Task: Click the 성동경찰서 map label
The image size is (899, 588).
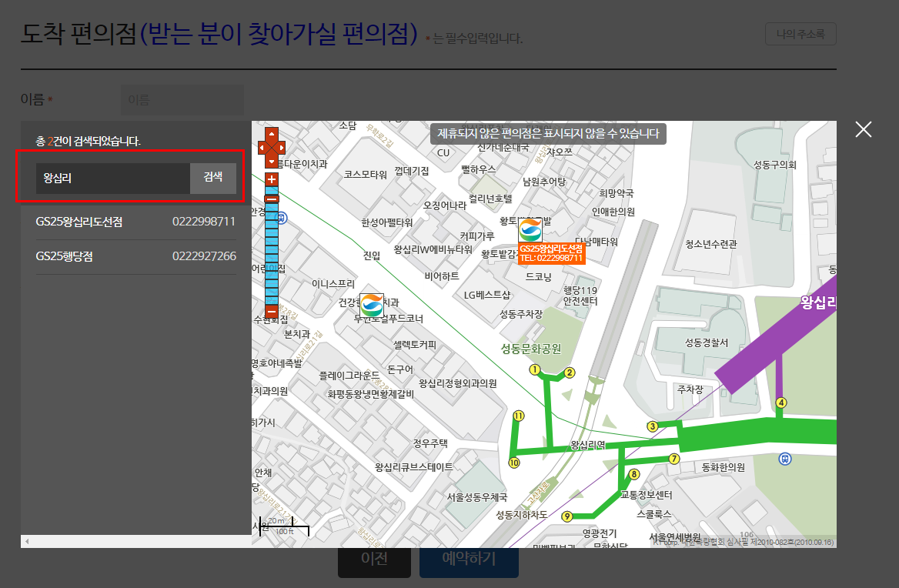Action: (707, 342)
